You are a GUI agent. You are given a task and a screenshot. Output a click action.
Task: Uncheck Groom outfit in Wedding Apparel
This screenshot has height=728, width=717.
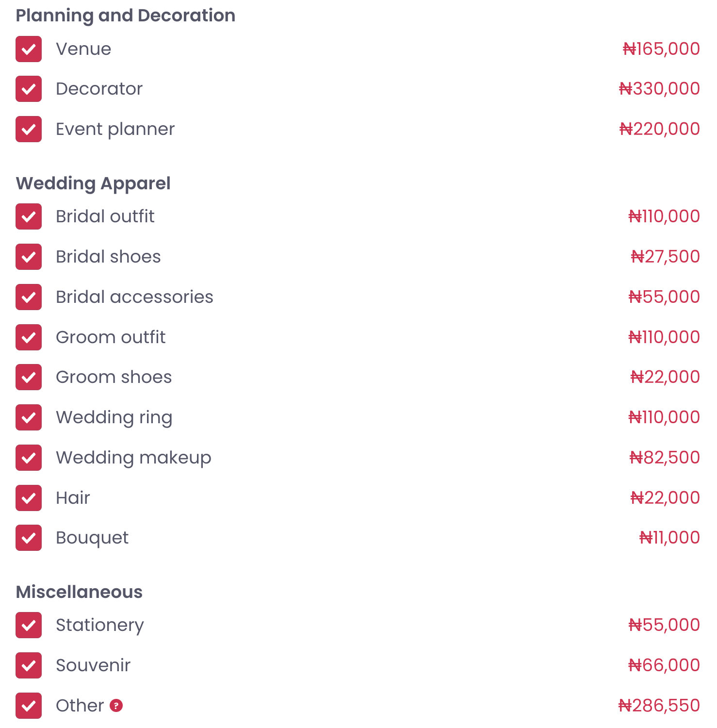click(29, 337)
